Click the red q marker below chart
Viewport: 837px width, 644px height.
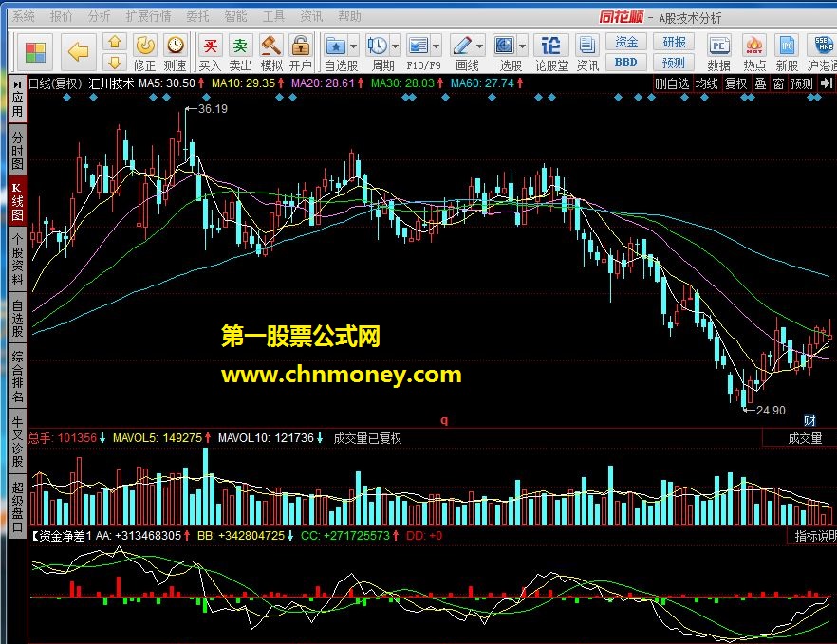tap(444, 420)
